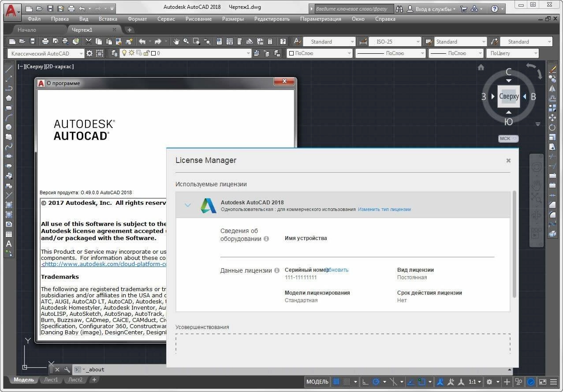Click the Сверху face of the ViewCube

pyautogui.click(x=509, y=96)
